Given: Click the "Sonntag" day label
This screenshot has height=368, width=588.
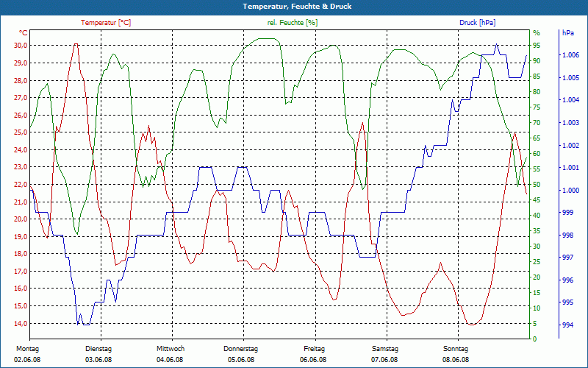Looking at the screenshot, I should click(x=456, y=349).
